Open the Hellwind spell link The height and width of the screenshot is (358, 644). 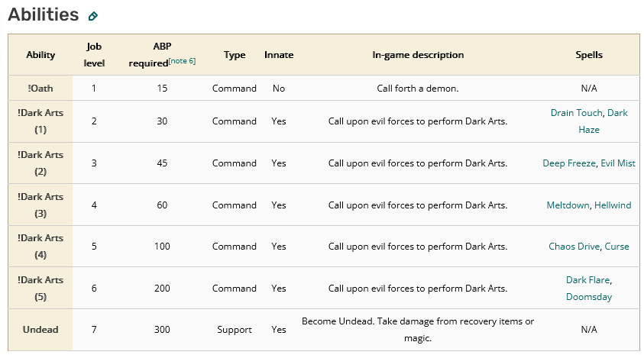click(613, 205)
